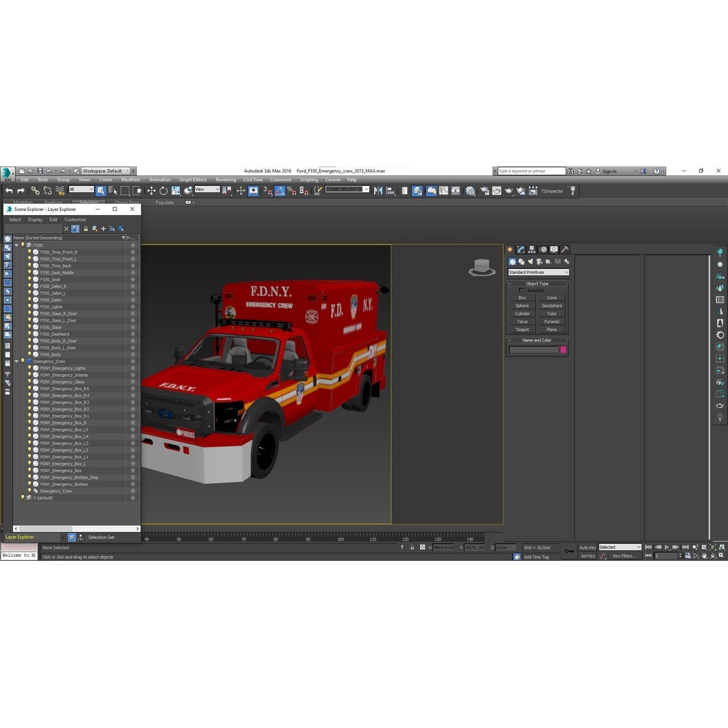The width and height of the screenshot is (728, 728).
Task: Click the Set Key button
Action: [587, 555]
